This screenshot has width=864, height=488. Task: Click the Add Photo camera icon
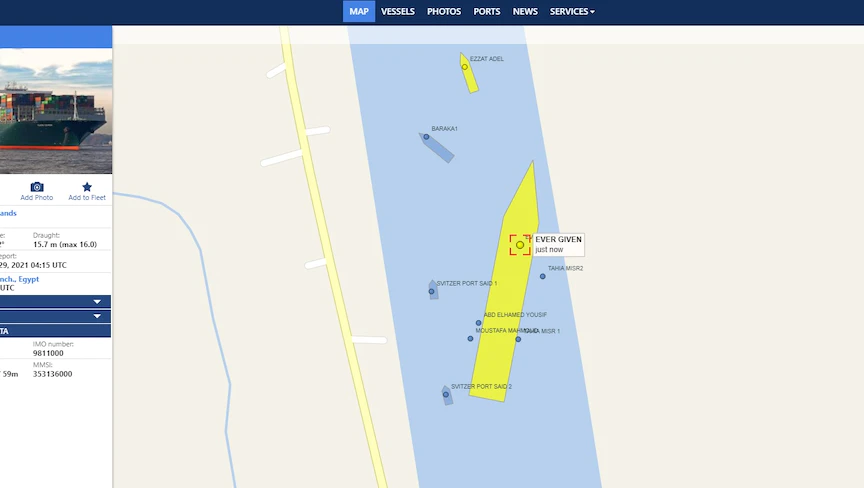[x=37, y=187]
